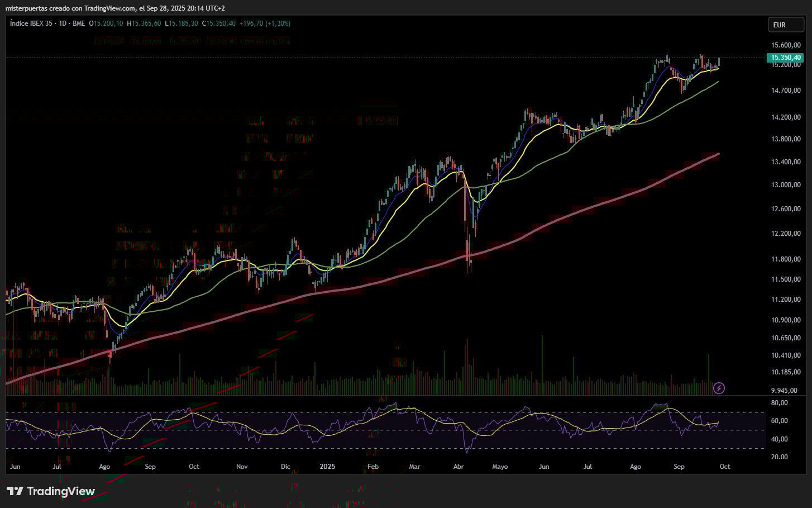Click the 13.400,00 price axis label
The image size is (812, 508).
786,162
